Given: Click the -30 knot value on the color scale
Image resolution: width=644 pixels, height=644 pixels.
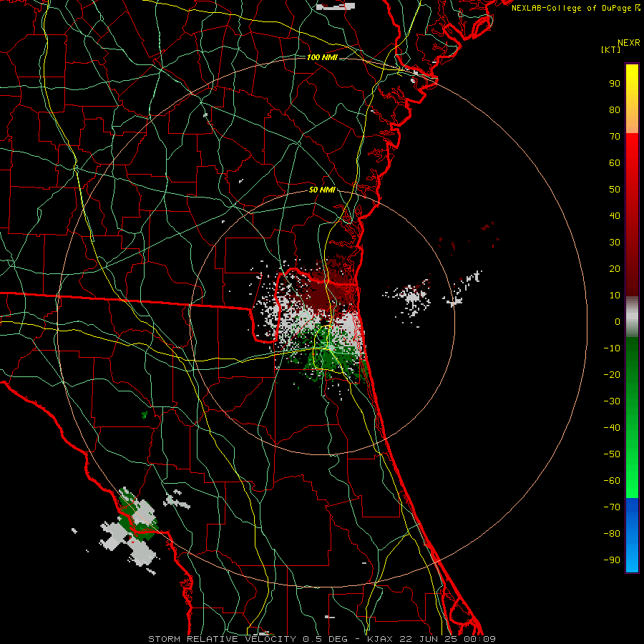Looking at the screenshot, I should [612, 401].
